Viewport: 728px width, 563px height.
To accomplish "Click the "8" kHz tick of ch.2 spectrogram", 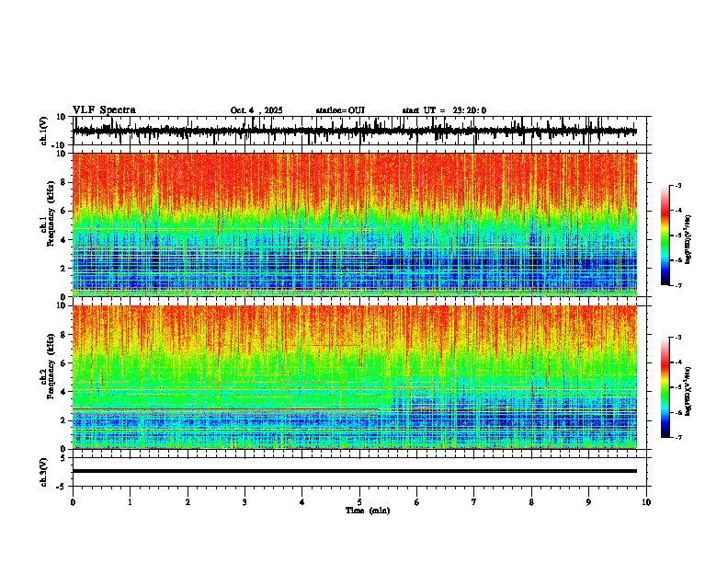I will (64, 335).
